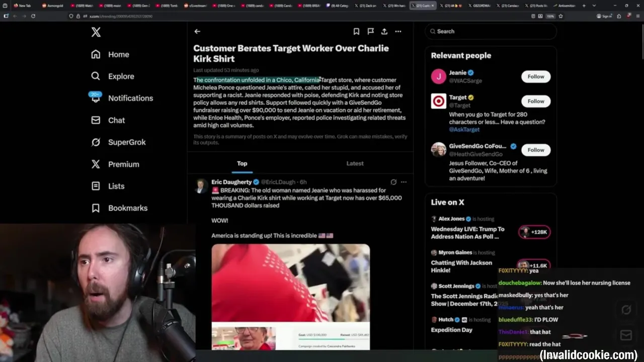Open 'Wednesday LIVE: Trump To Address Nation' broadcast

[467, 233]
